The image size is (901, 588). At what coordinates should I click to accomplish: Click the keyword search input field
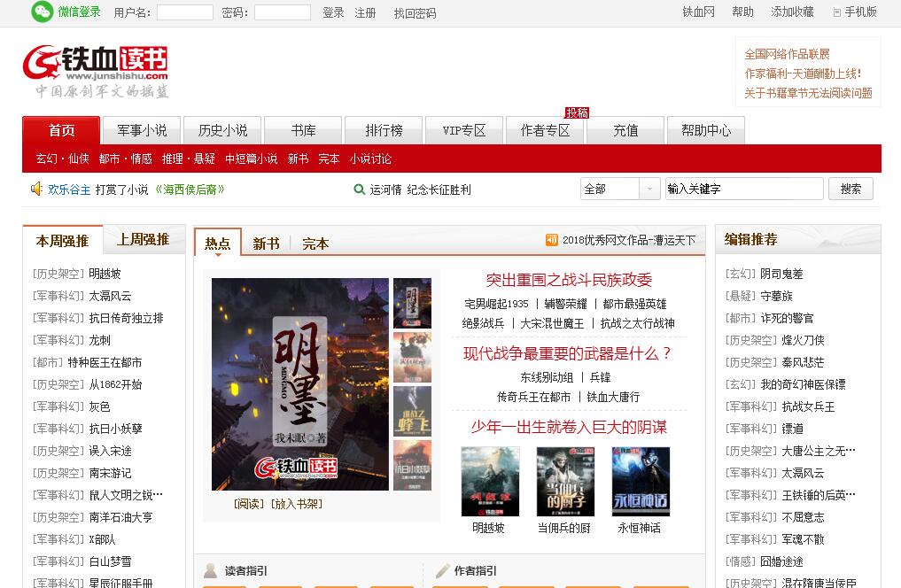(x=743, y=189)
